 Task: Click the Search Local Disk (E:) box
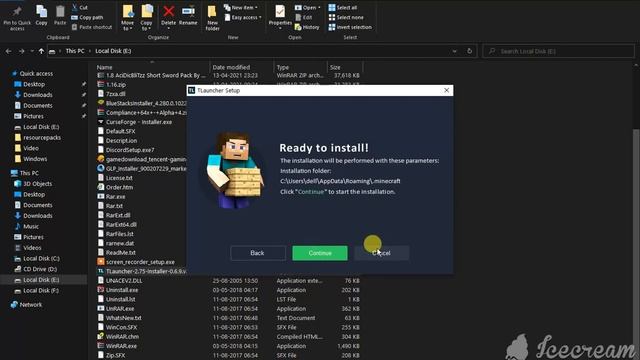click(558, 51)
